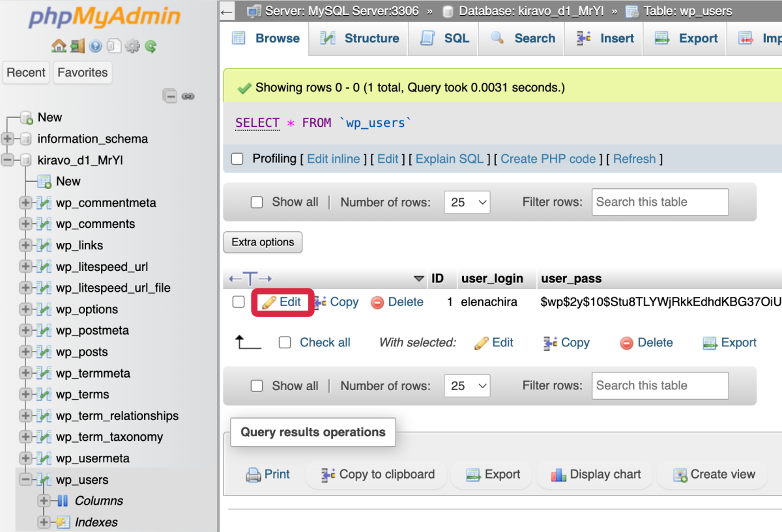Image resolution: width=782 pixels, height=532 pixels.
Task: Click the highlighted Edit pencil for elenachira
Action: pos(282,301)
